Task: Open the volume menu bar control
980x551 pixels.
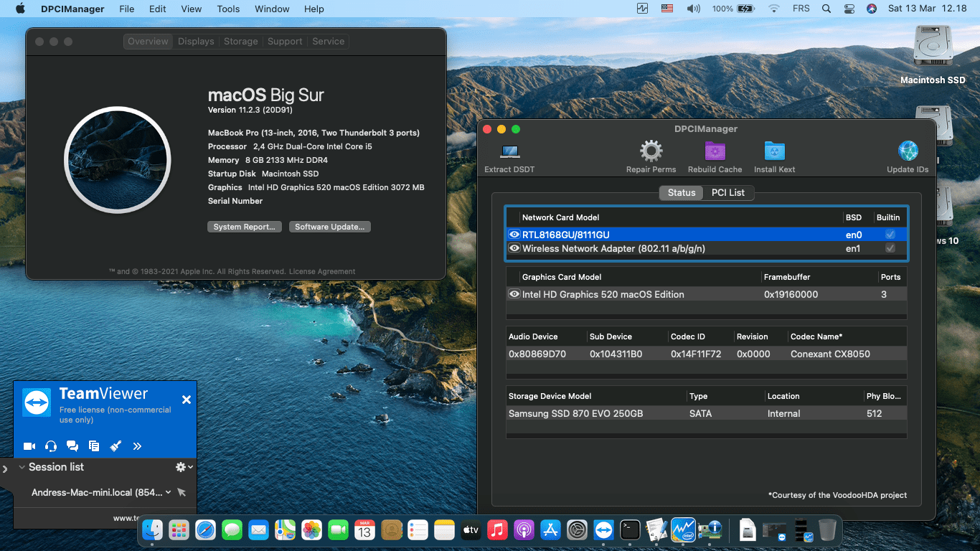Action: (x=693, y=9)
